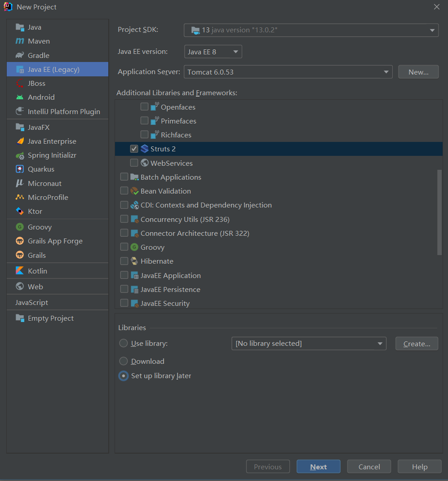The height and width of the screenshot is (481, 448).
Task: Close the New Project dialog
Action: (437, 7)
